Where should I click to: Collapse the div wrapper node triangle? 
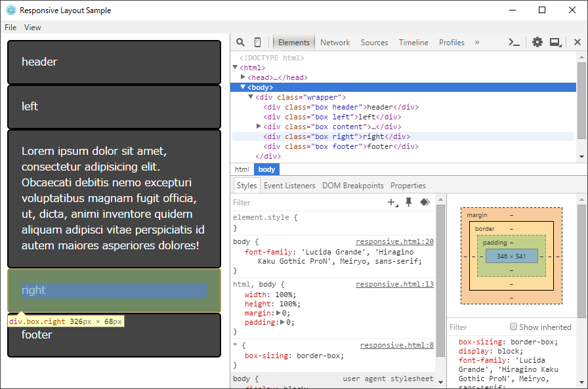[251, 96]
